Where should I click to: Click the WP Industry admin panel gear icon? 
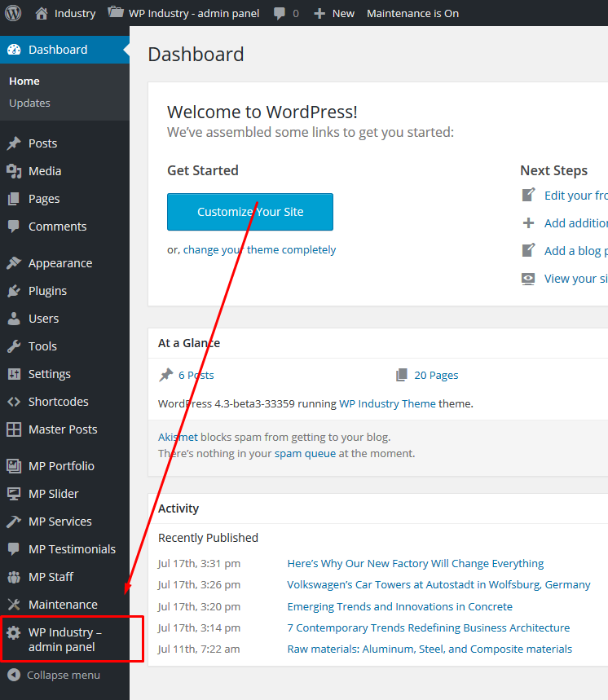click(x=14, y=632)
